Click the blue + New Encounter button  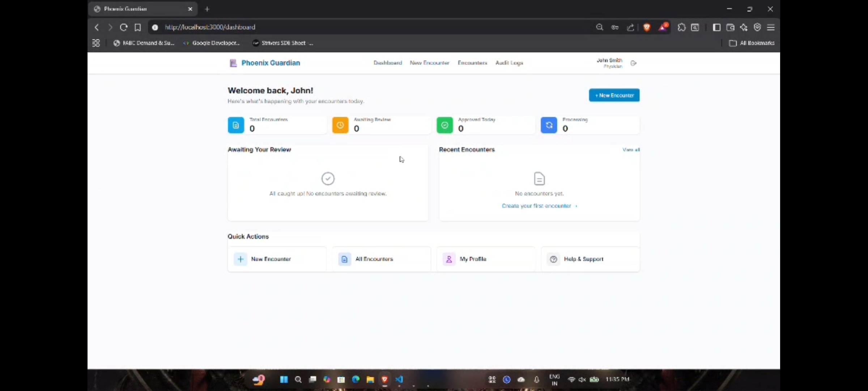pos(614,95)
